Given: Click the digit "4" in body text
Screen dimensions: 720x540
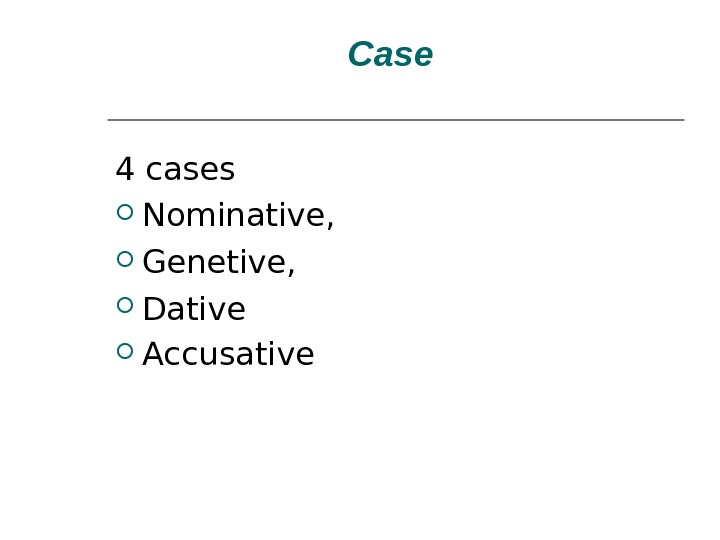Looking at the screenshot, I should point(125,170).
